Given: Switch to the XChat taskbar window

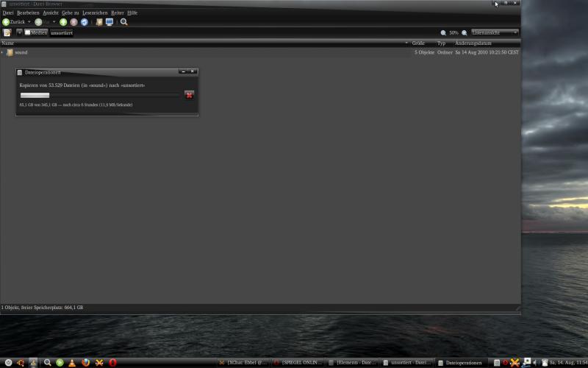Looking at the screenshot, I should 243,363.
